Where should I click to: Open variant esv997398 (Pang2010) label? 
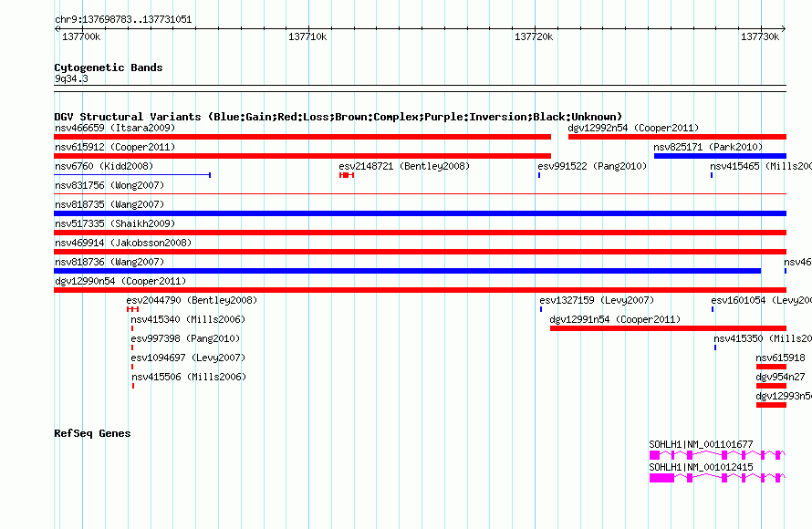(x=185, y=338)
